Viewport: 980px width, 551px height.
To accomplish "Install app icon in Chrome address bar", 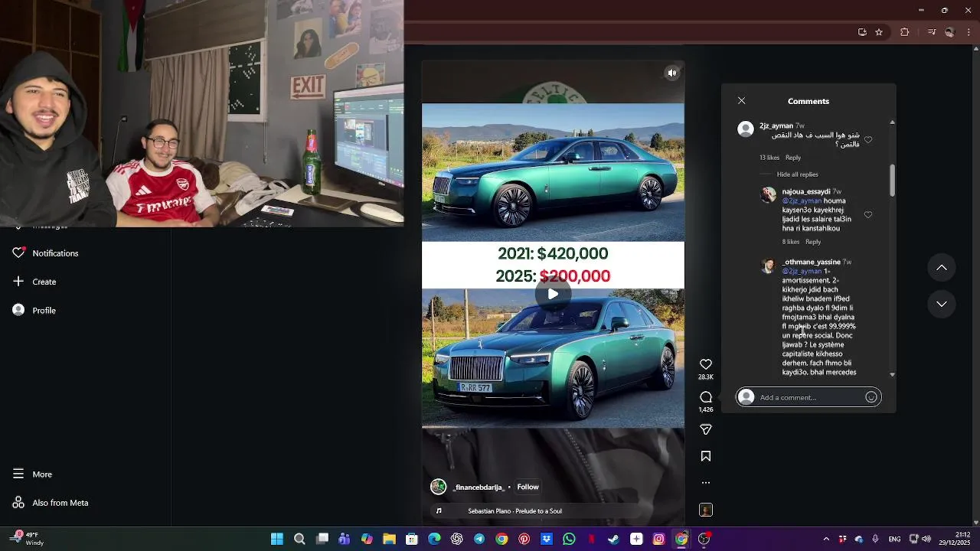I will point(862,32).
